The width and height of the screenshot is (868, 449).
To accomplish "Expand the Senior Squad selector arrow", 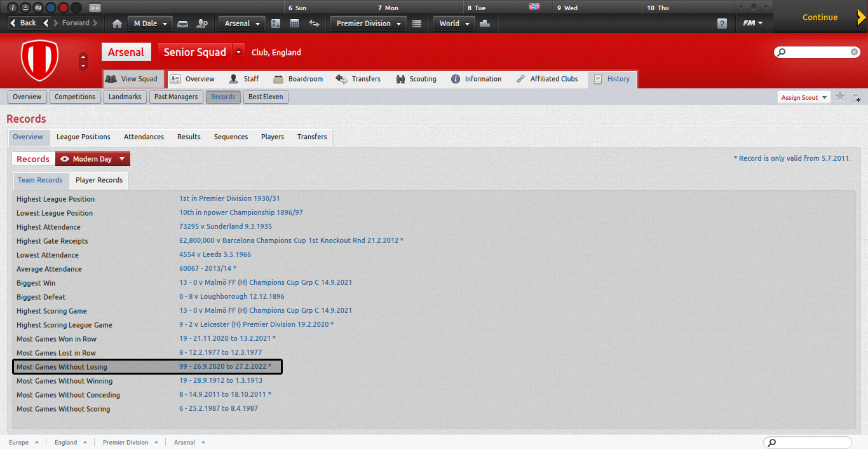I will [238, 52].
